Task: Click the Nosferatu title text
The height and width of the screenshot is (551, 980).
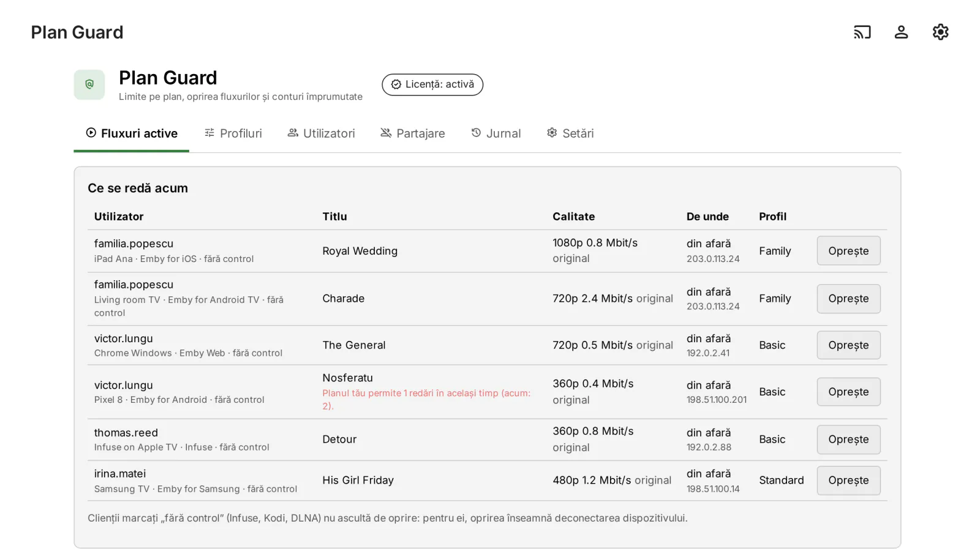Action: (347, 378)
